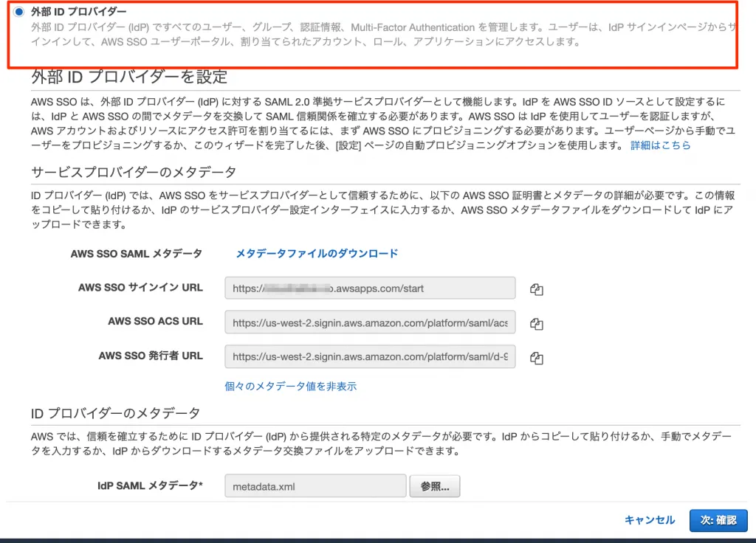Screen dimensions: 756x543
Task: Click the AWS SSO SAML メタデータ label
Action: pyautogui.click(x=137, y=254)
